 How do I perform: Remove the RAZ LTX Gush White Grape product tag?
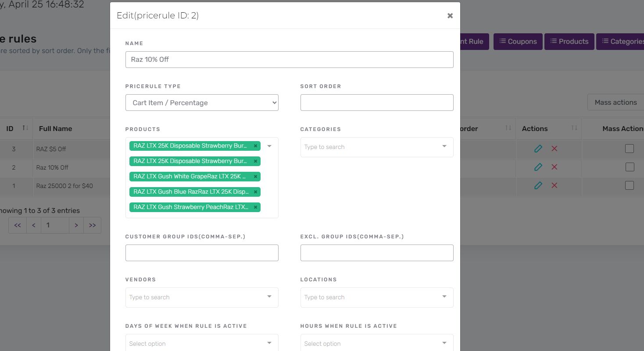[x=255, y=177]
